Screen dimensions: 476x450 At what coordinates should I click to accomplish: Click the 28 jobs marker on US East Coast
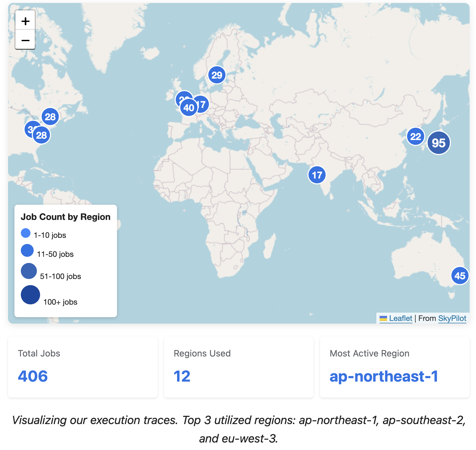pos(41,135)
